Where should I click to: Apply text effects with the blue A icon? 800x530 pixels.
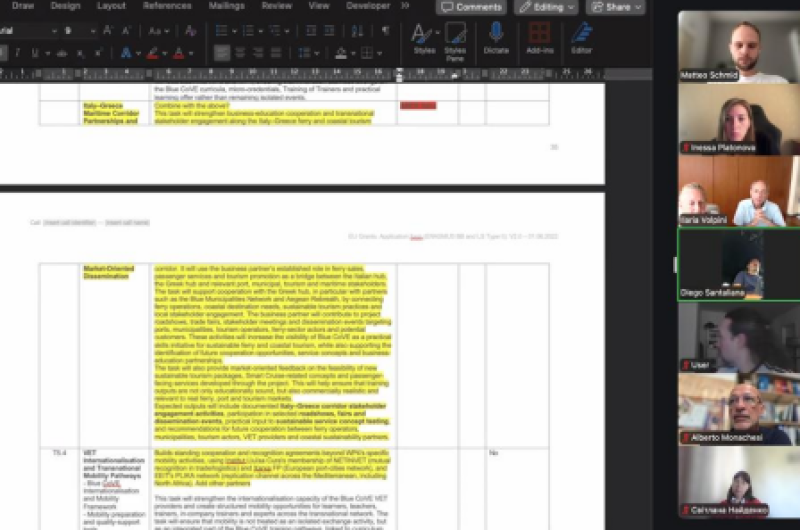126,53
